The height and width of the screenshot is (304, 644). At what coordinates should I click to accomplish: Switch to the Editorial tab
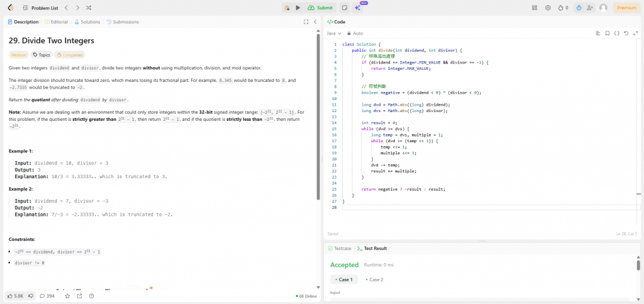56,22
